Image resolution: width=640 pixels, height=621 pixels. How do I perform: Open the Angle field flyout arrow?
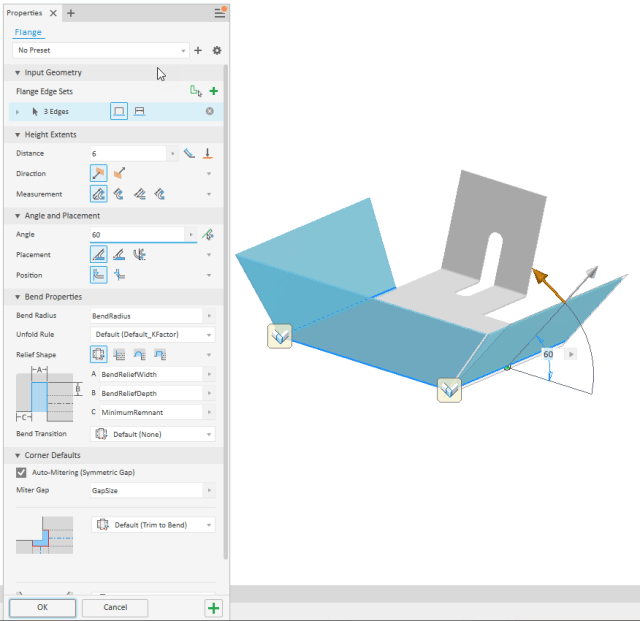(191, 234)
